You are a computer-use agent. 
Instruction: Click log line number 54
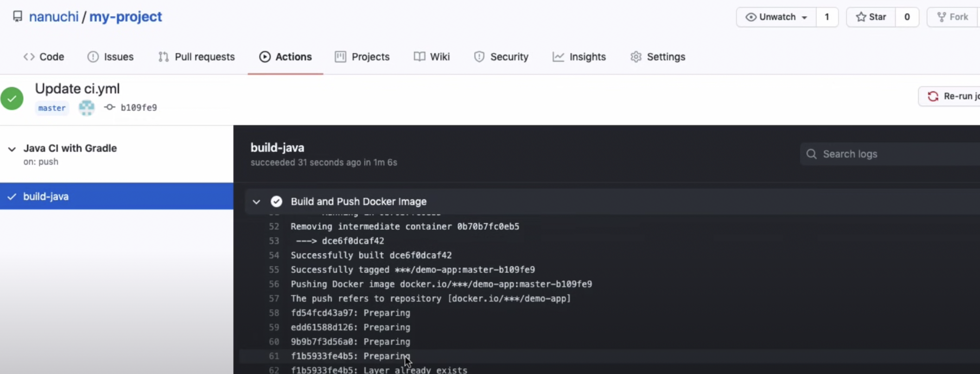[x=274, y=255]
